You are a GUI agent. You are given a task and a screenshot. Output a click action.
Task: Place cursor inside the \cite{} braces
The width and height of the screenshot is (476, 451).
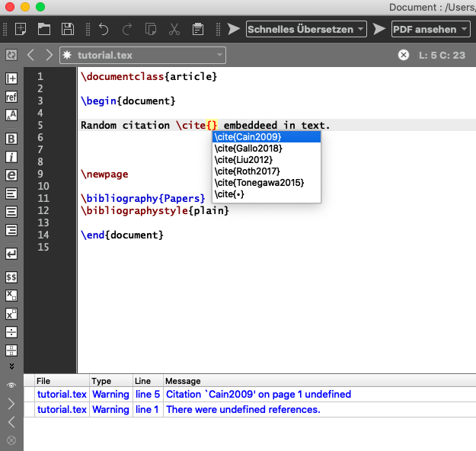point(212,125)
